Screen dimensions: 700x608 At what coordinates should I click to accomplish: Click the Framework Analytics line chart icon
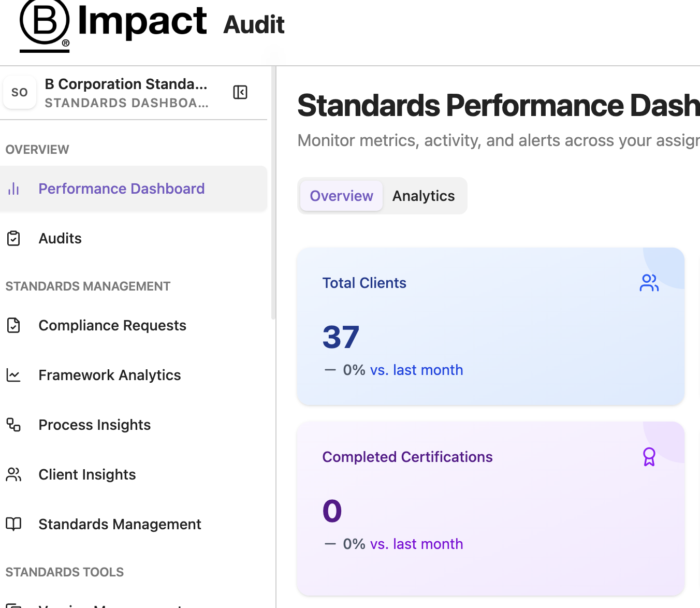click(x=13, y=375)
